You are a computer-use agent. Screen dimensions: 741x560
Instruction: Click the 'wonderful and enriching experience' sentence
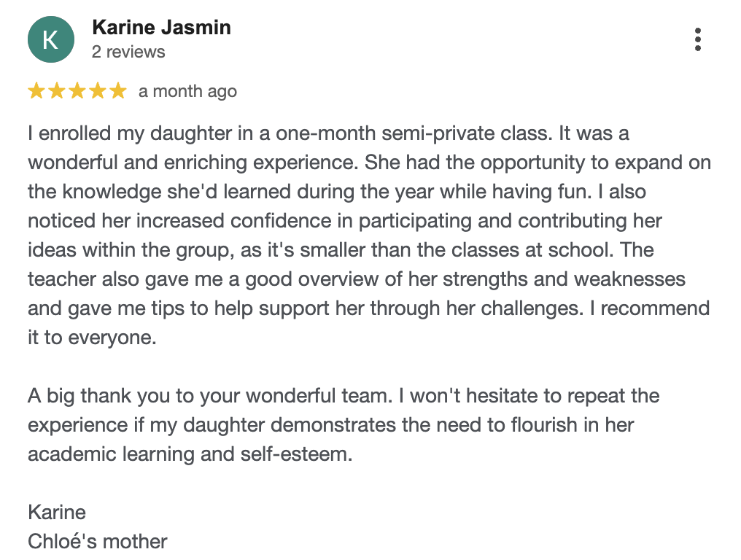tap(193, 163)
